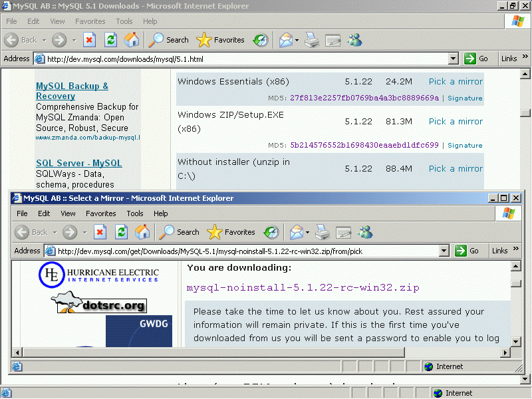
Task: Click Search button in MySQL 5.1 Downloads window
Action: [169, 40]
